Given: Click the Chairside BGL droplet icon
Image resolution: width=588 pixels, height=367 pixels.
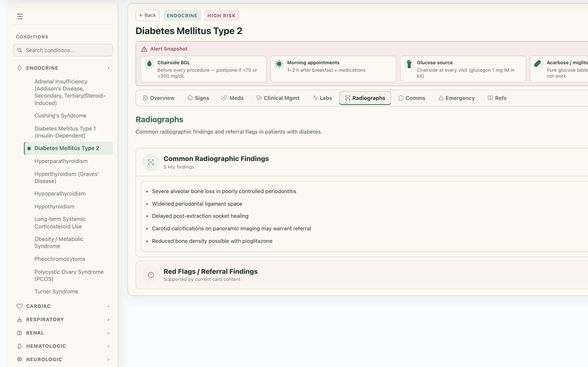Looking at the screenshot, I should tap(149, 64).
